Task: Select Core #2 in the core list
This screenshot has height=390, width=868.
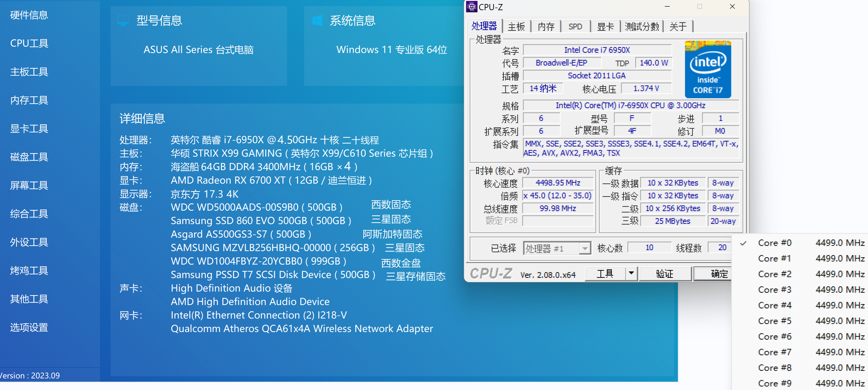Action: [x=800, y=274]
